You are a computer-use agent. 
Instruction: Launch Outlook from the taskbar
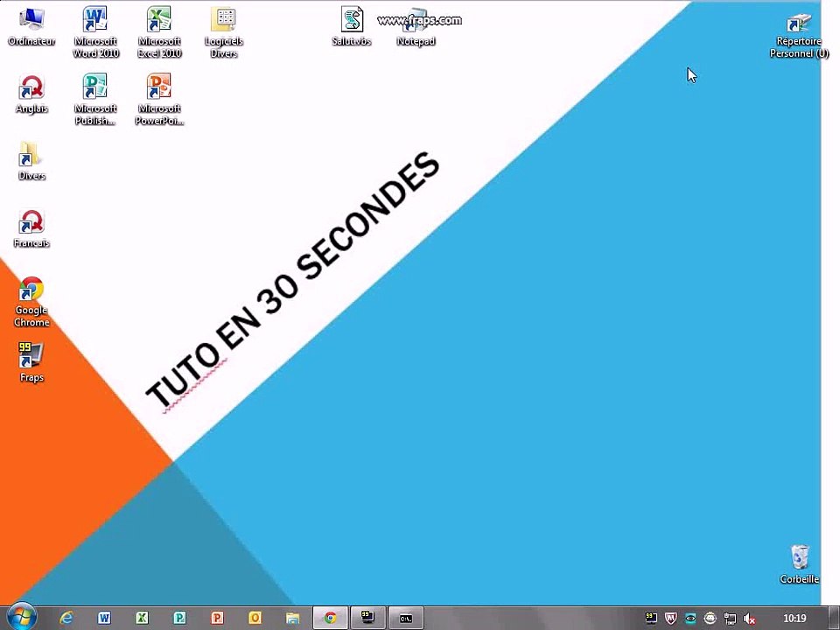(x=255, y=619)
